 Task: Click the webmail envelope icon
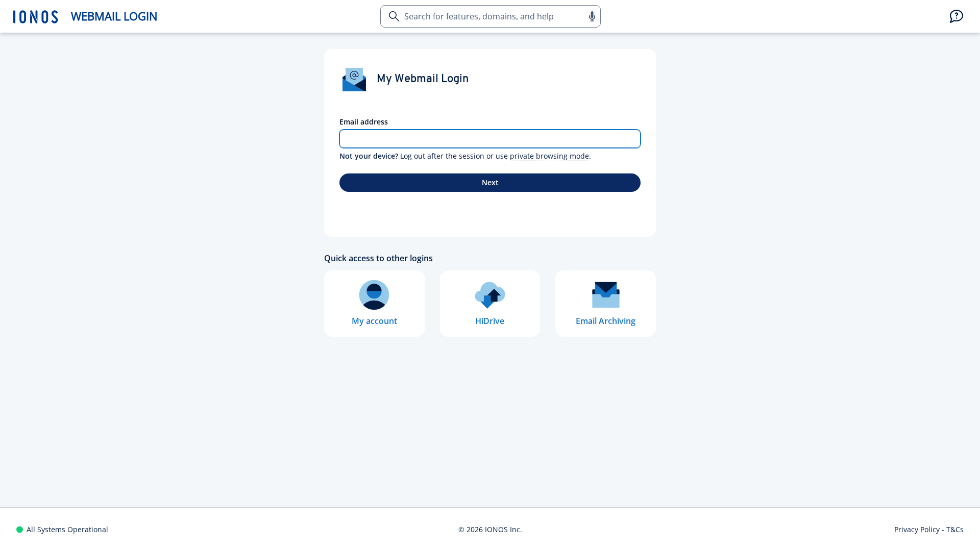tap(354, 79)
